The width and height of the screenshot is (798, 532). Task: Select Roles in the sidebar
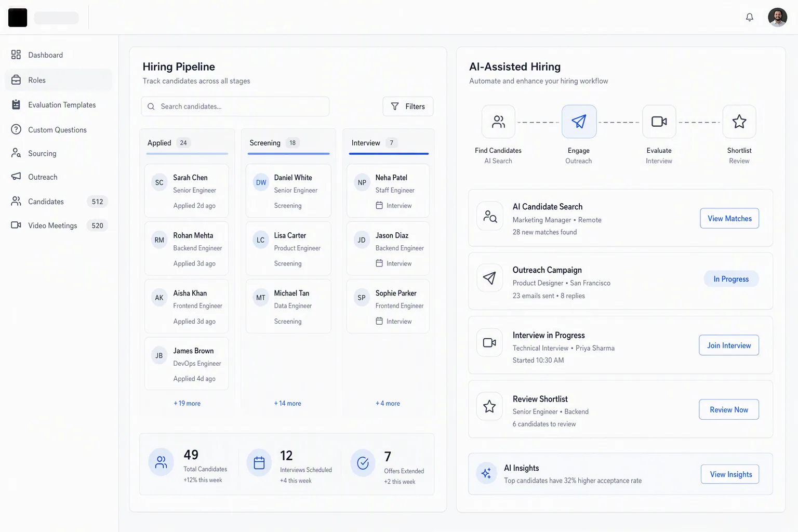pyautogui.click(x=59, y=80)
